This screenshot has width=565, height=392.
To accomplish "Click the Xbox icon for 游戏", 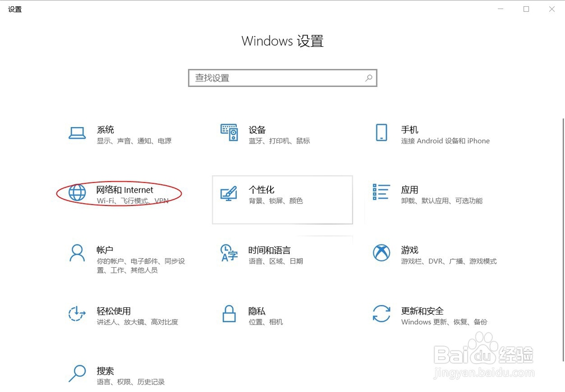I will [x=381, y=252].
